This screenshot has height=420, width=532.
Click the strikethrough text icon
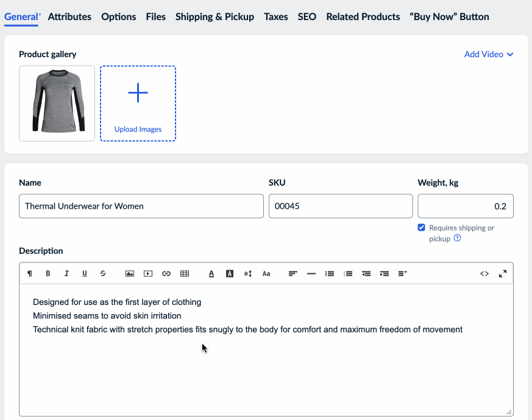pyautogui.click(x=102, y=274)
